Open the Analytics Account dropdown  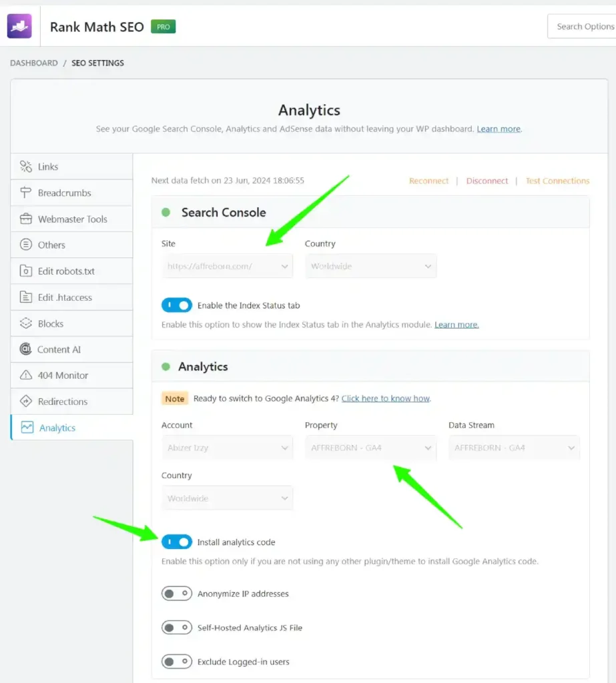tap(227, 448)
